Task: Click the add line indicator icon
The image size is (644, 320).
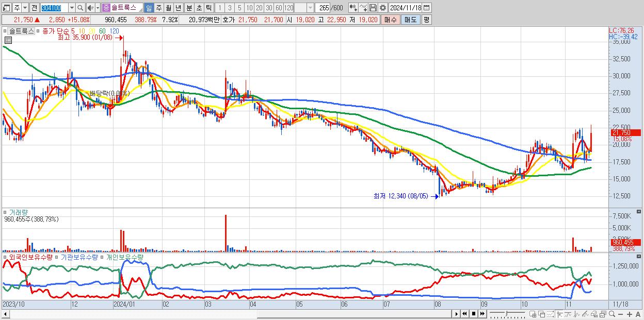Action: click(363, 8)
